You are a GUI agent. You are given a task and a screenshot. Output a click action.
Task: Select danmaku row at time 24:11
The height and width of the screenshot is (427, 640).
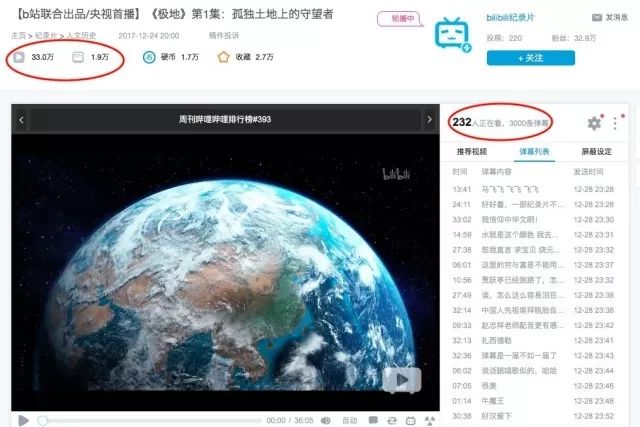click(533, 205)
